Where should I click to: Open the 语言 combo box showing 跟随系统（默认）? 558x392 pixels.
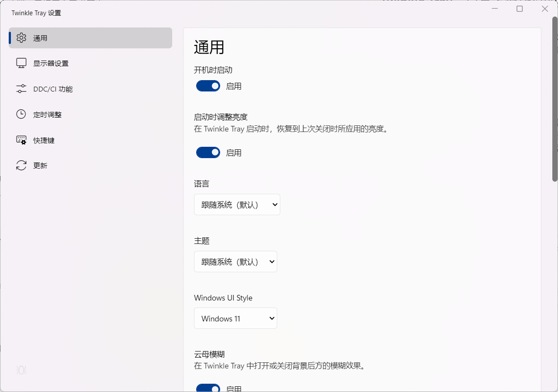coord(237,204)
